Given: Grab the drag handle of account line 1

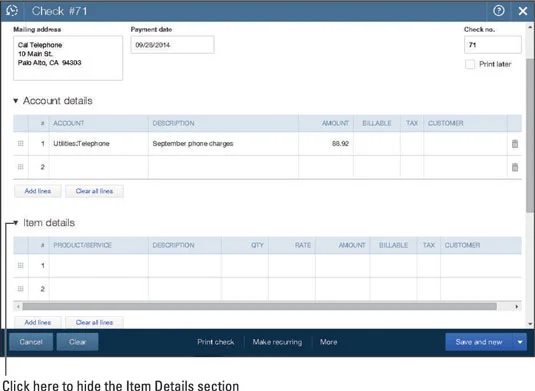Looking at the screenshot, I should (20, 144).
